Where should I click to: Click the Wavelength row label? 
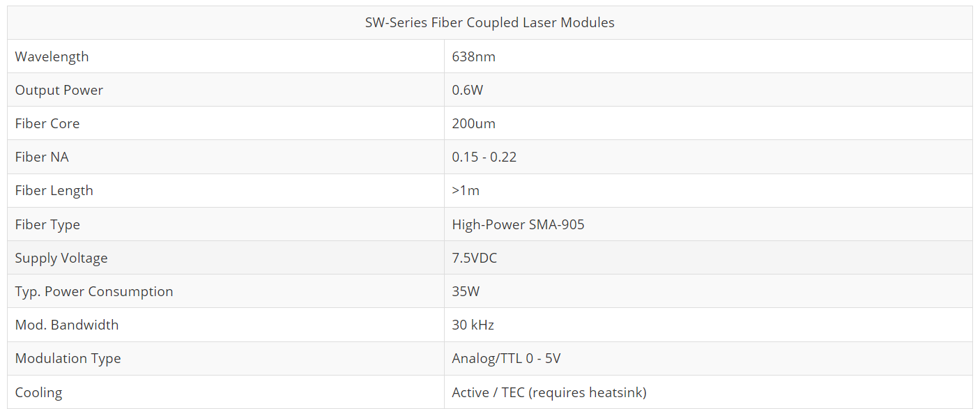click(52, 56)
